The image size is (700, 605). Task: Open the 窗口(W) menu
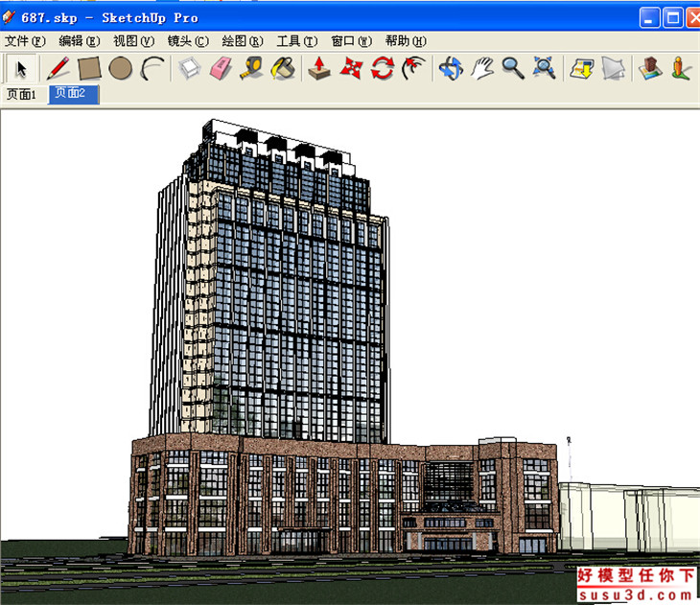click(351, 41)
